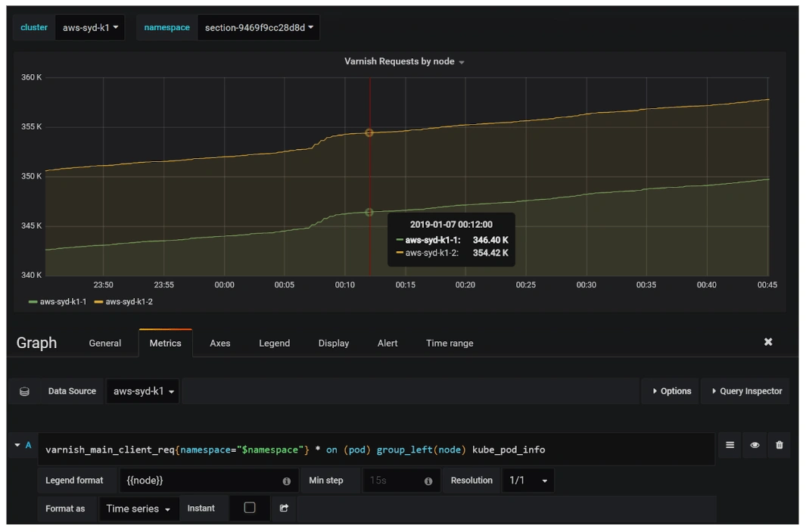Click the database data source icon

[24, 392]
